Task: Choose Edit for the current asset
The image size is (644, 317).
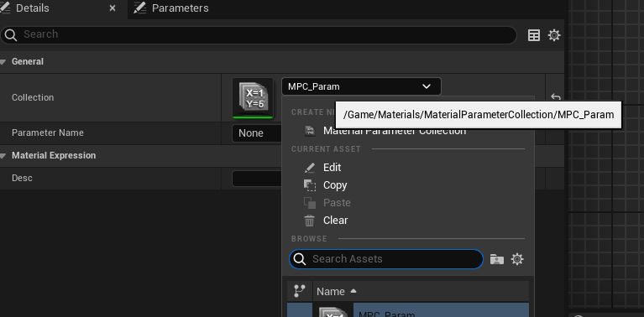Action: point(332,168)
